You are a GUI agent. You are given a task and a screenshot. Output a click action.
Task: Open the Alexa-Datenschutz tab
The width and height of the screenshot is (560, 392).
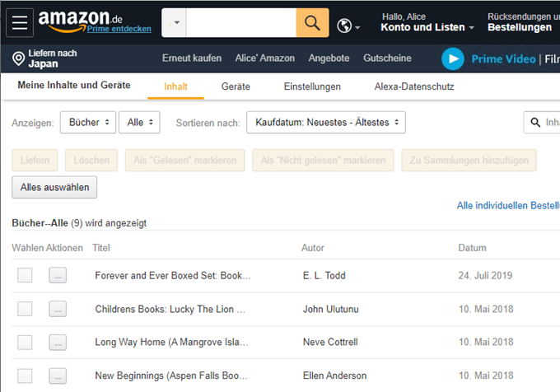[x=414, y=86]
